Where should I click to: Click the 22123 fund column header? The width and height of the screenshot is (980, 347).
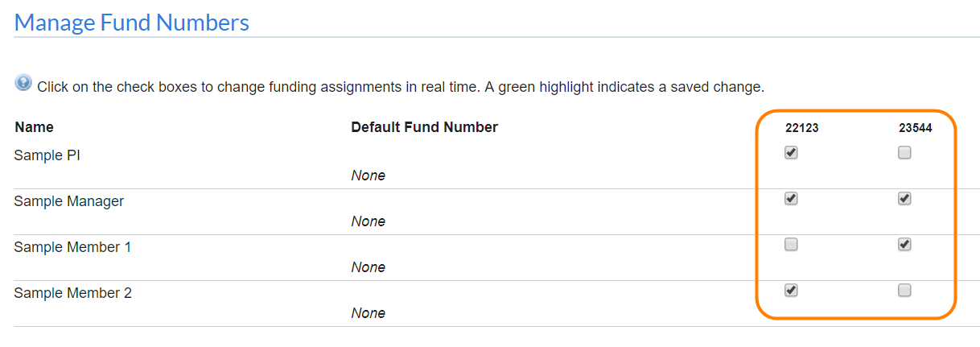tap(801, 128)
